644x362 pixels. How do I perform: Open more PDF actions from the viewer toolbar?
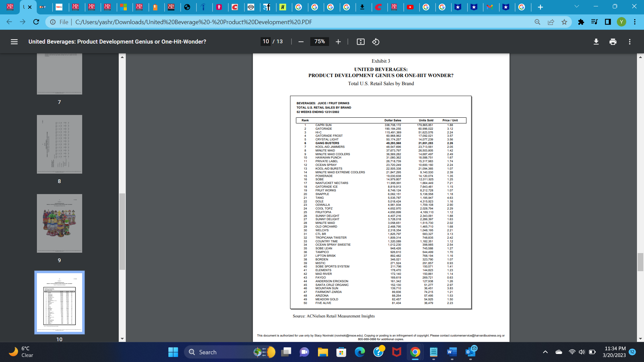tap(629, 42)
